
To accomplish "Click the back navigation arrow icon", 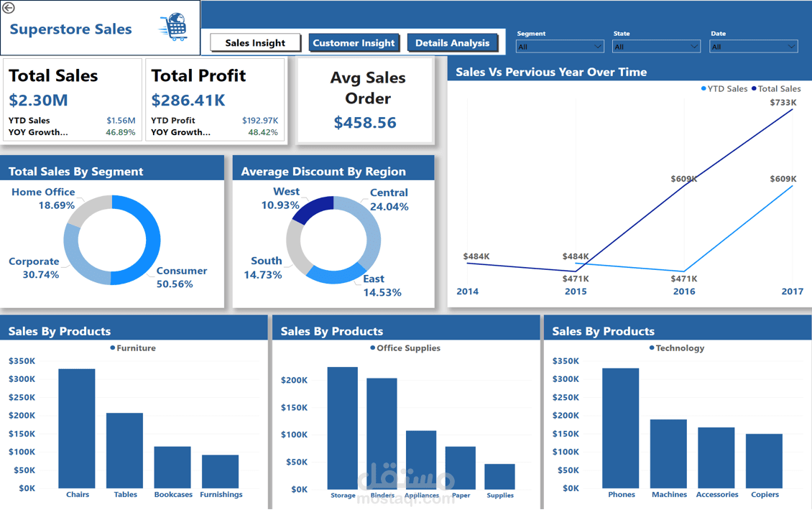I will 10,7.
